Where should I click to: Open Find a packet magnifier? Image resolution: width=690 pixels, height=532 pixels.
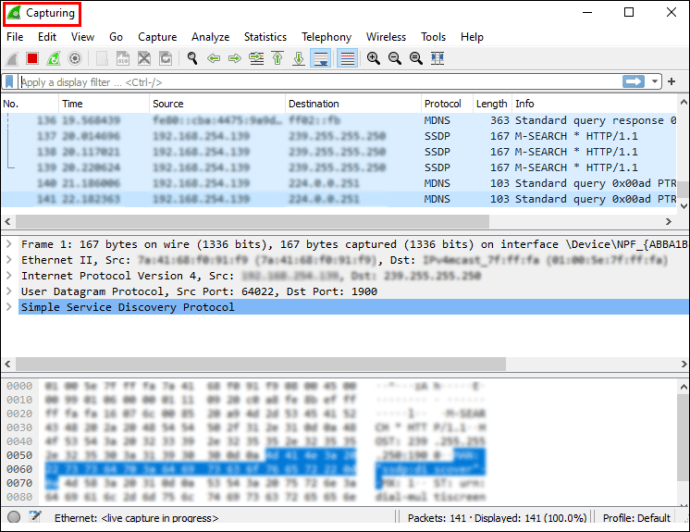[192, 59]
